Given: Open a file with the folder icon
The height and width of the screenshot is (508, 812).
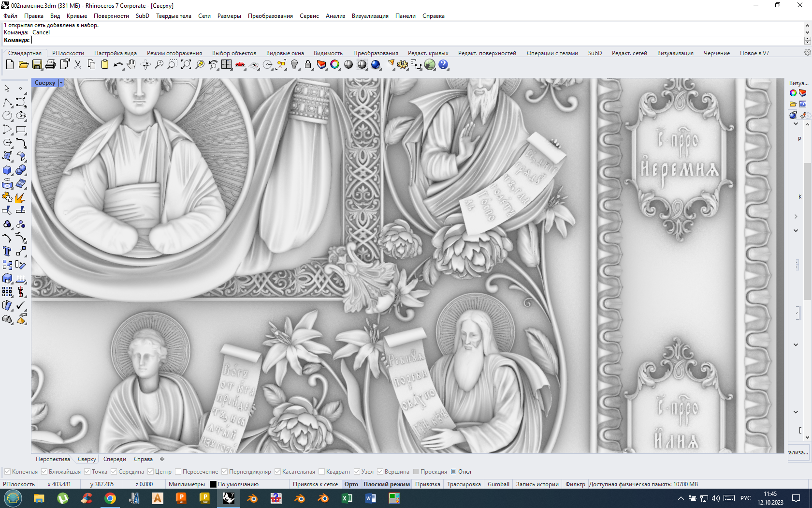Looking at the screenshot, I should (x=23, y=64).
